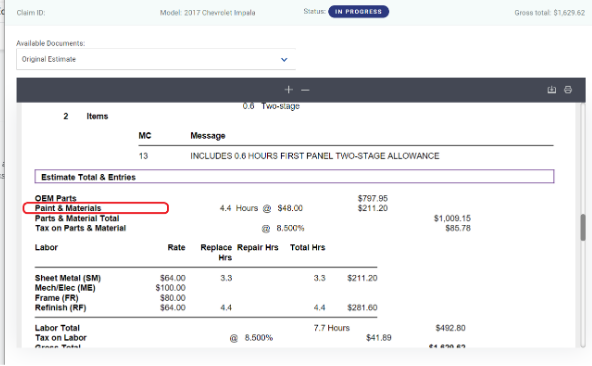
Task: Click the Claim ID label
Action: coord(31,13)
